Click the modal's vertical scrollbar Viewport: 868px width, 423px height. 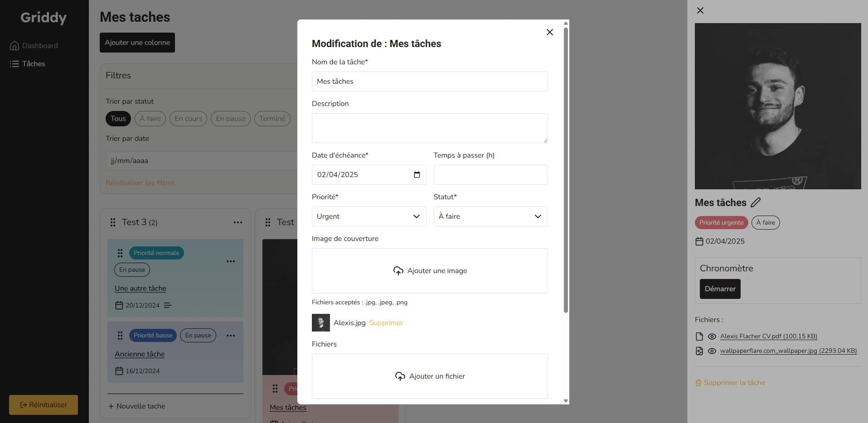(x=566, y=170)
